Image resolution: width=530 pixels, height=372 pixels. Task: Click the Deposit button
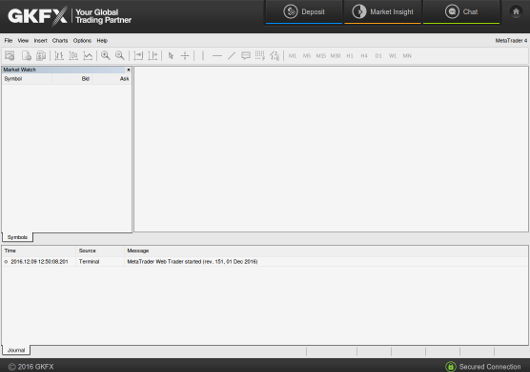304,12
